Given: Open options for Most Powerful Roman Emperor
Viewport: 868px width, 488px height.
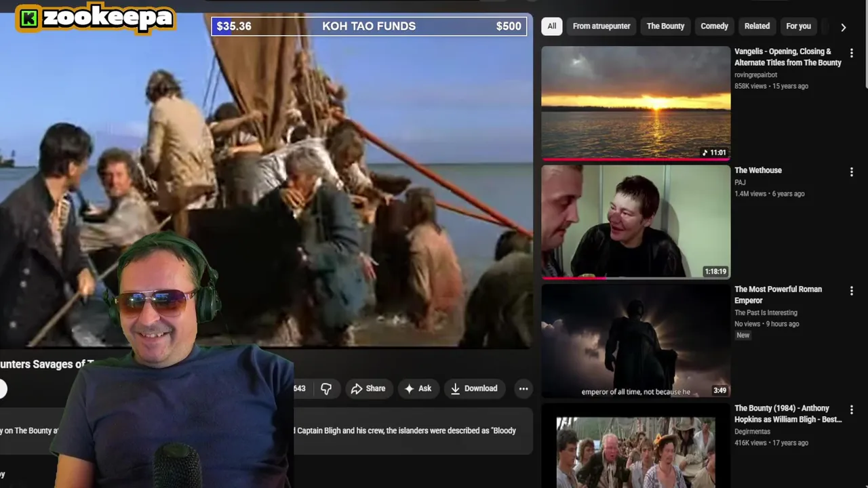Looking at the screenshot, I should pos(852,291).
